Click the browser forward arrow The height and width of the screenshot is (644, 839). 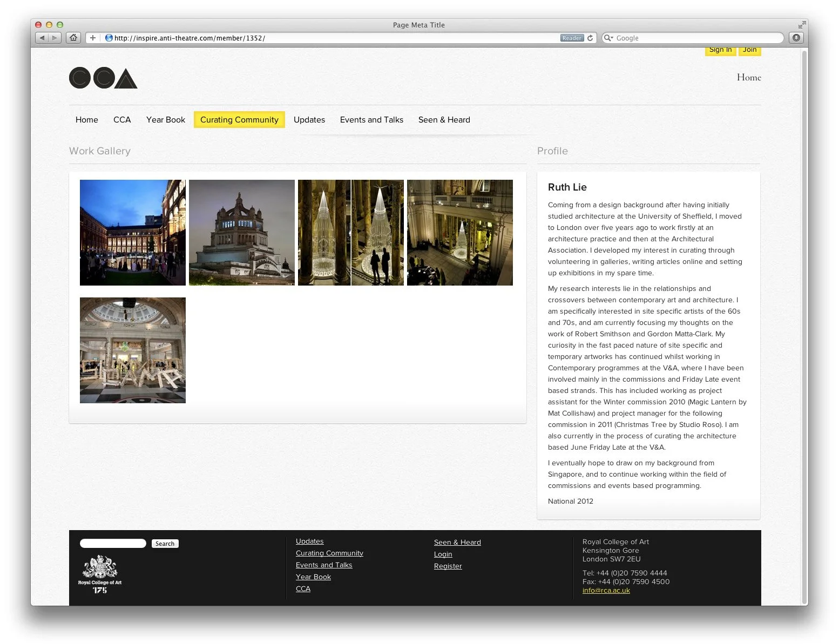[55, 38]
